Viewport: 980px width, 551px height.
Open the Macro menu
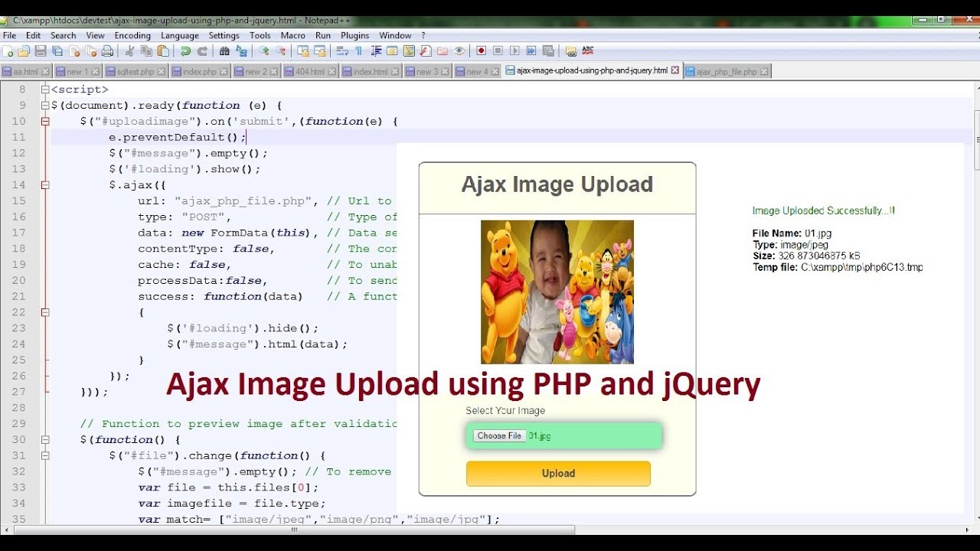(292, 35)
